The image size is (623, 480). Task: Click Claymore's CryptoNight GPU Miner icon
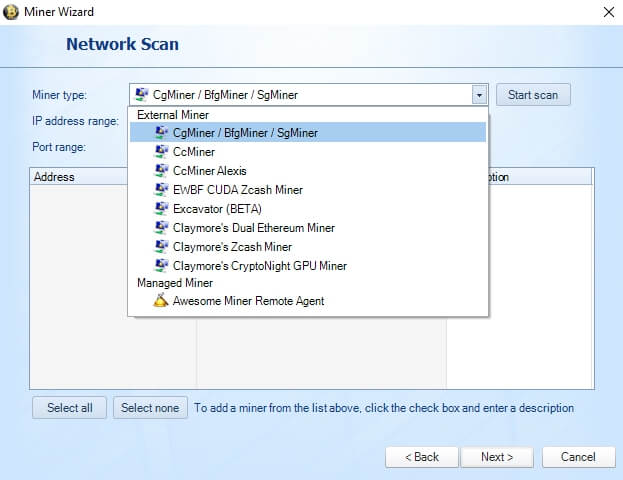coord(161,265)
